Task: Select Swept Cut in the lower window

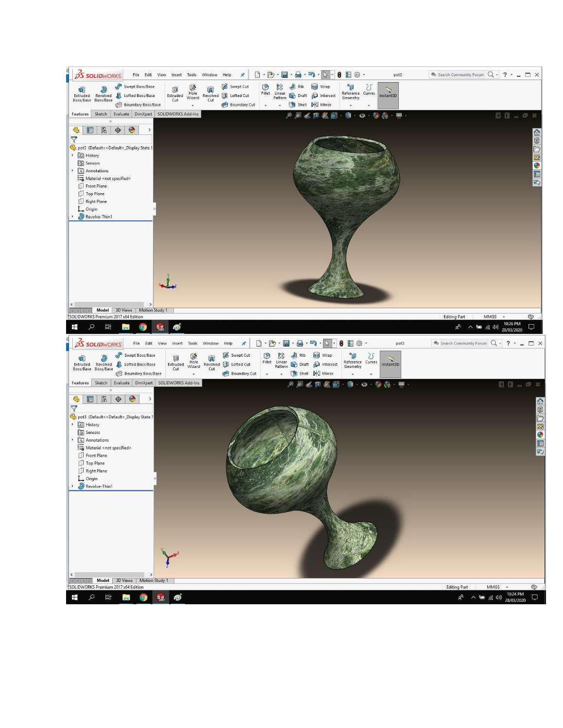Action: 236,355
